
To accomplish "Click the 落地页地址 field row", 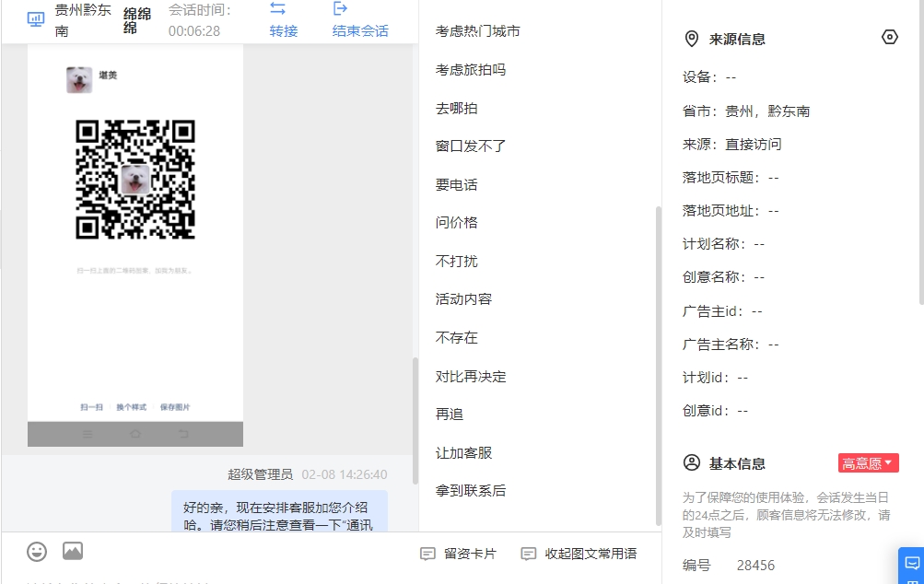I will tap(731, 210).
